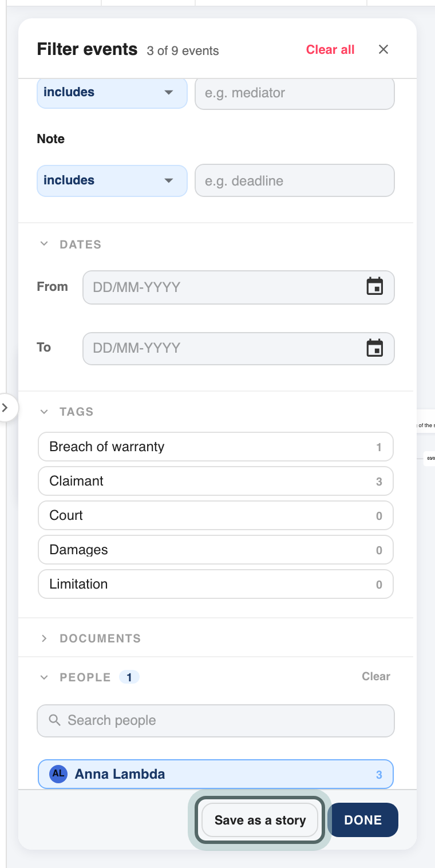Click Clear all filters link
The height and width of the screenshot is (868, 435).
coord(330,50)
